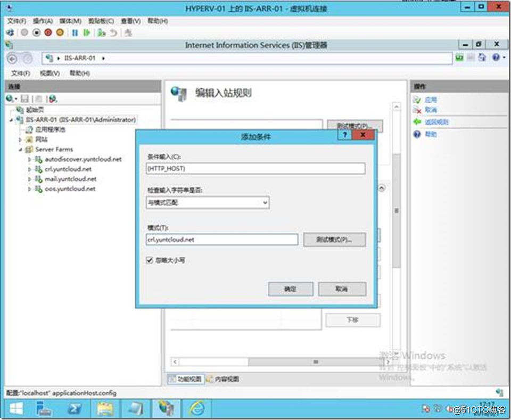Open Internet Explorer from the taskbar
This screenshot has height=420, width=511.
[x=197, y=409]
